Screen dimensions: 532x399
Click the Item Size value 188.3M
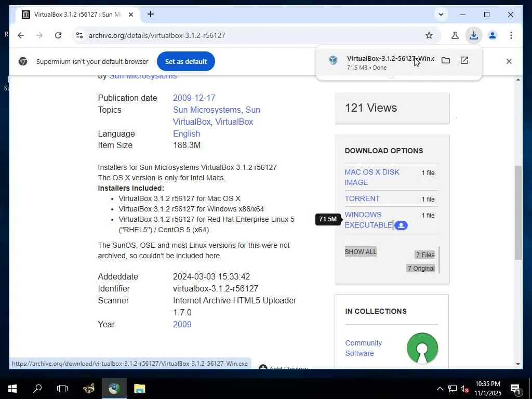pos(187,145)
